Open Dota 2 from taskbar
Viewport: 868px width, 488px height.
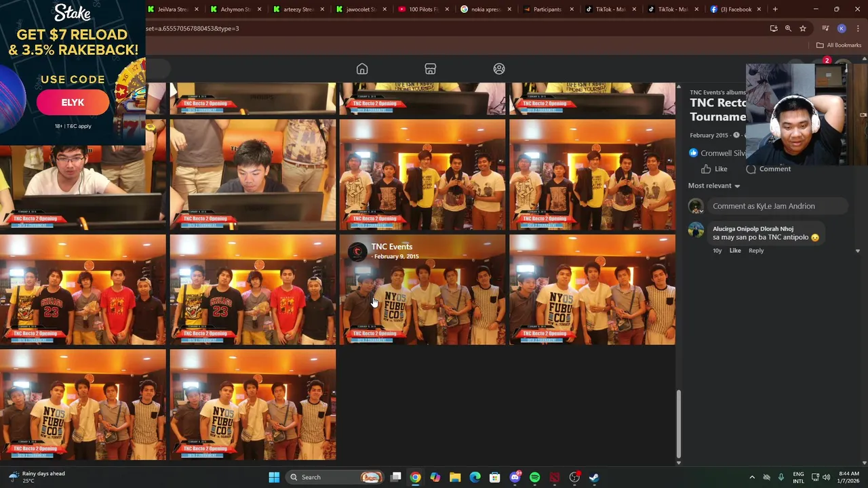coord(555,477)
